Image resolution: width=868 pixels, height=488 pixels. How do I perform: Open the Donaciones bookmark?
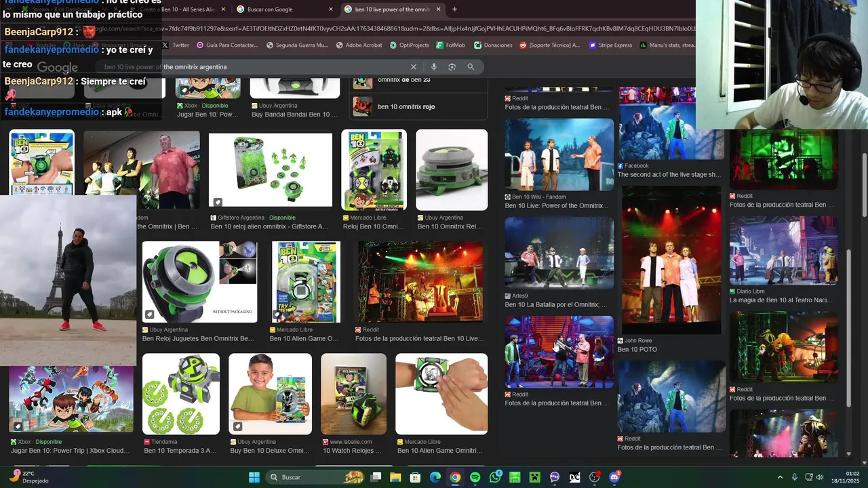point(493,45)
